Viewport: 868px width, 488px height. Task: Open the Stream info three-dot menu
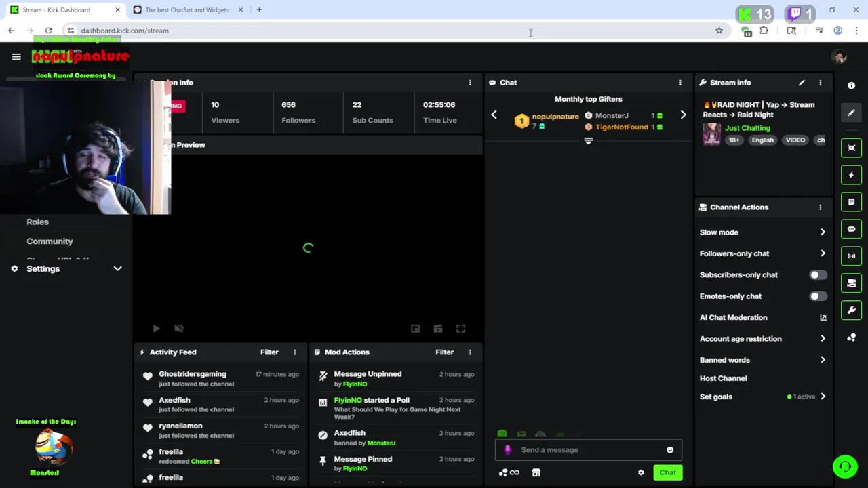pyautogui.click(x=820, y=83)
